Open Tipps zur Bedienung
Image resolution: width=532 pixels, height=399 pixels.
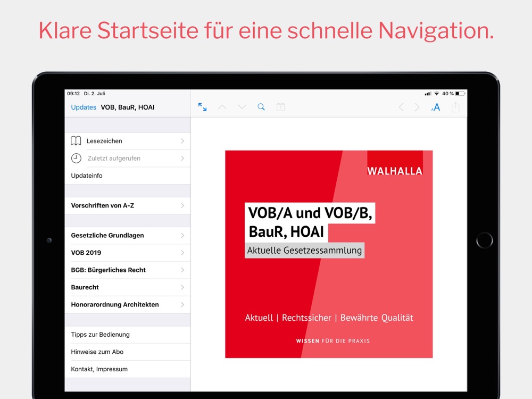[128, 334]
